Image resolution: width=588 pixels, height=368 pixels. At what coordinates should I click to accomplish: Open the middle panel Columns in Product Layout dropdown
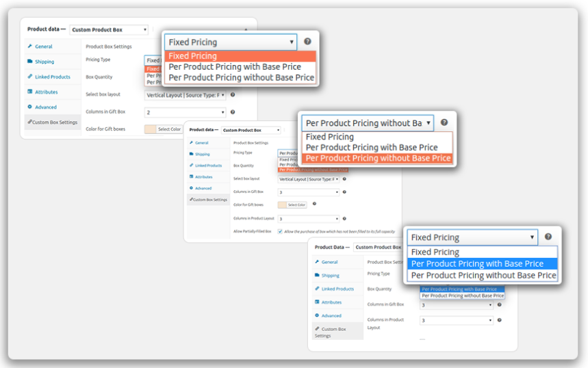click(x=308, y=219)
